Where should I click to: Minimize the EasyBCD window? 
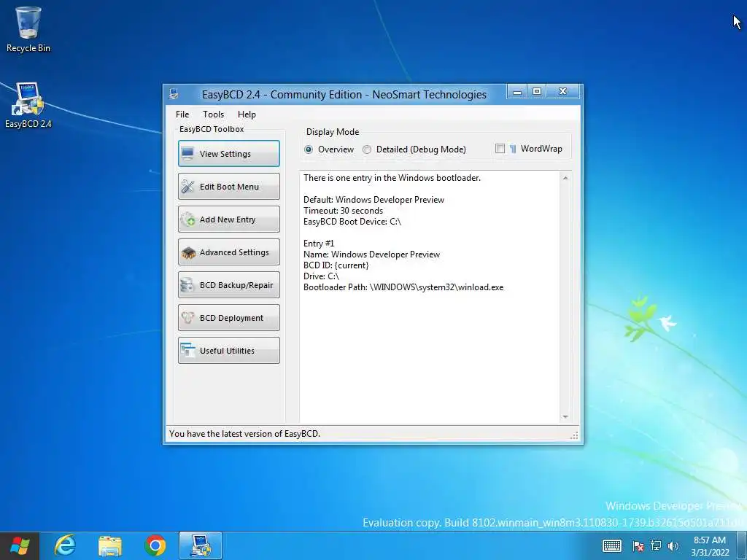click(x=517, y=91)
